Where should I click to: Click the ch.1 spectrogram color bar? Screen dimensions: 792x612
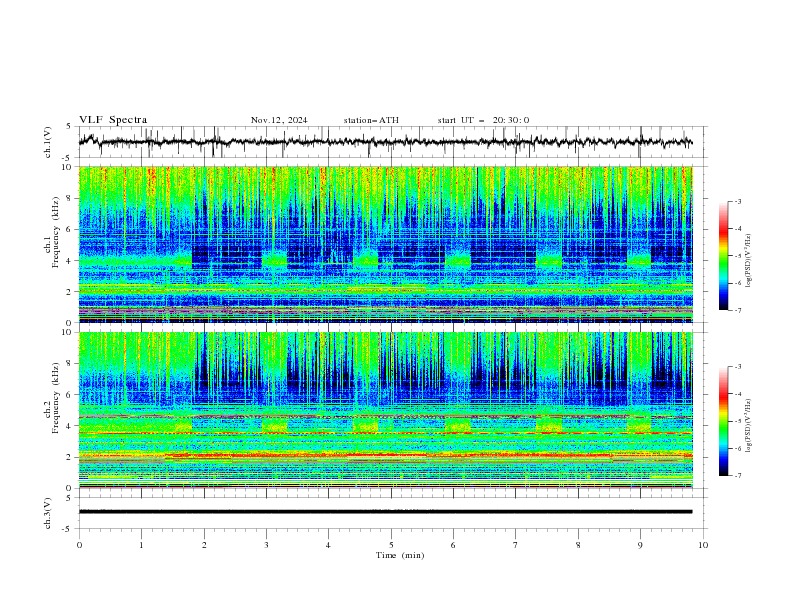(x=723, y=255)
